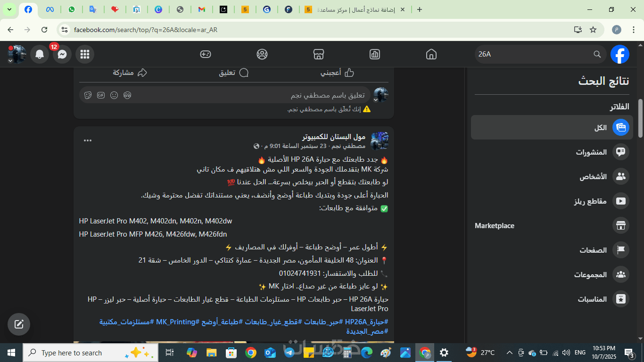This screenshot has height=362, width=644.
Task: Go to Gaming from the top navigation
Action: pyautogui.click(x=205, y=54)
